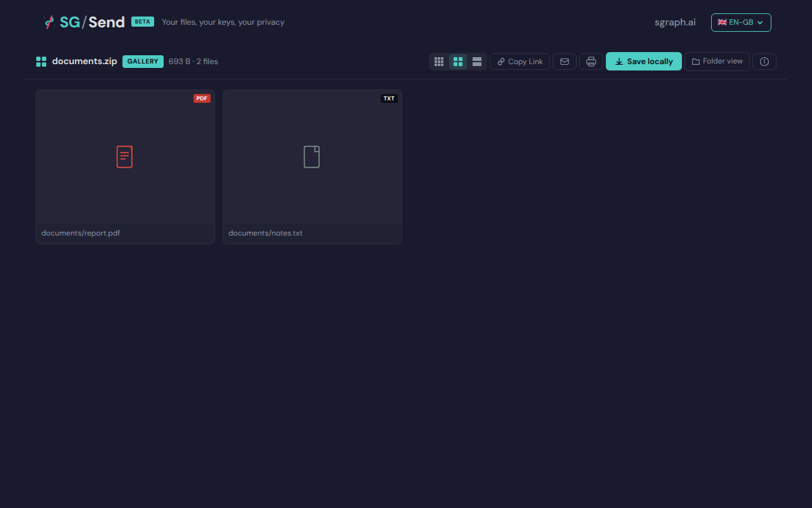This screenshot has width=812, height=508.
Task: Open the info details icon
Action: pos(764,62)
